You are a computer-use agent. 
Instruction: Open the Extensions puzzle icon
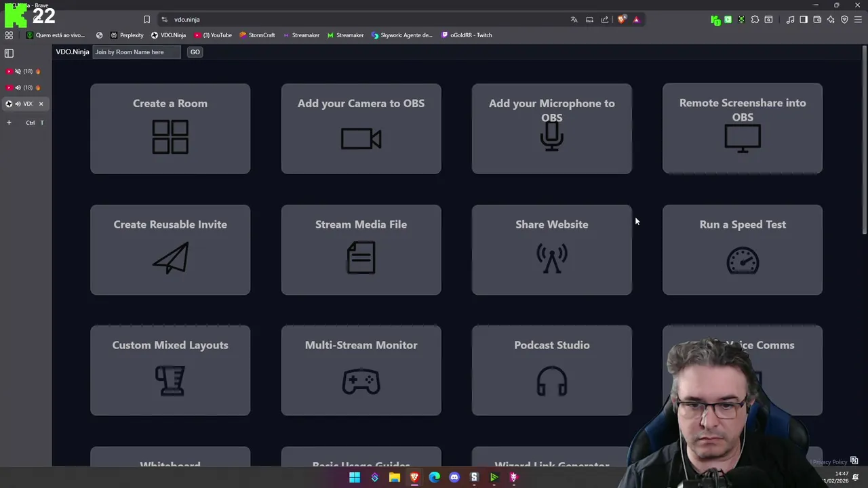pyautogui.click(x=755, y=20)
